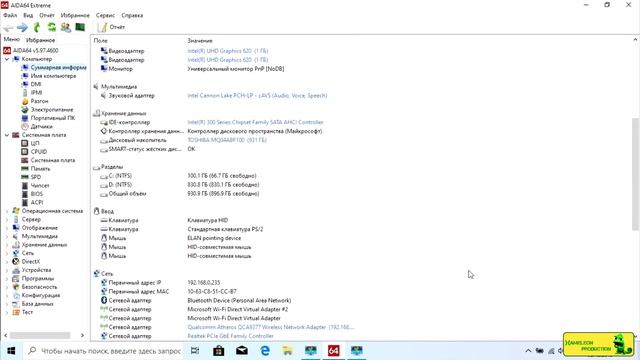Open the Сервис menu
Image resolution: width=640 pixels, height=360 pixels.
(105, 15)
